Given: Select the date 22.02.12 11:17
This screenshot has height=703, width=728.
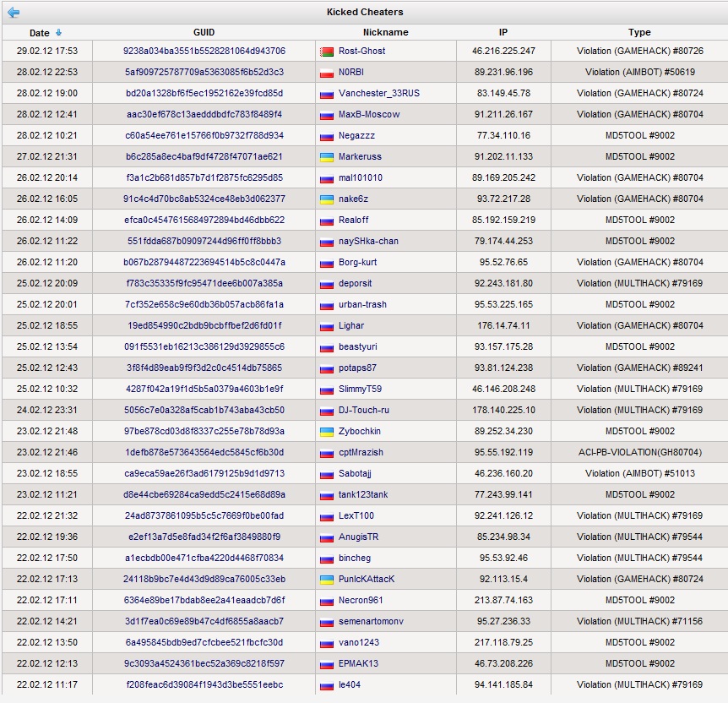Looking at the screenshot, I should (47, 684).
